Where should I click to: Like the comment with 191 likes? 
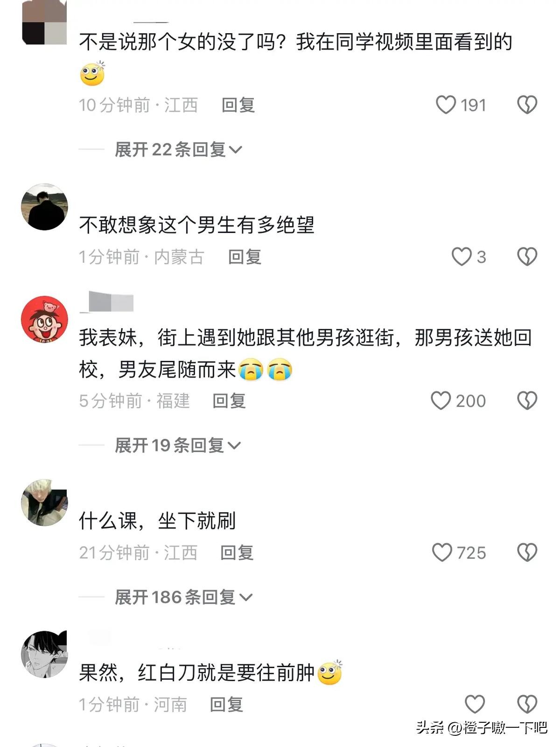point(446,105)
